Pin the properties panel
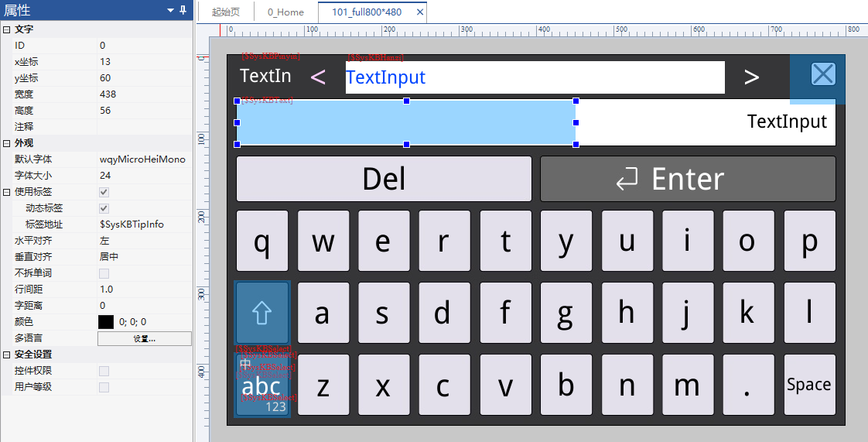Image resolution: width=868 pixels, height=442 pixels. tap(183, 10)
